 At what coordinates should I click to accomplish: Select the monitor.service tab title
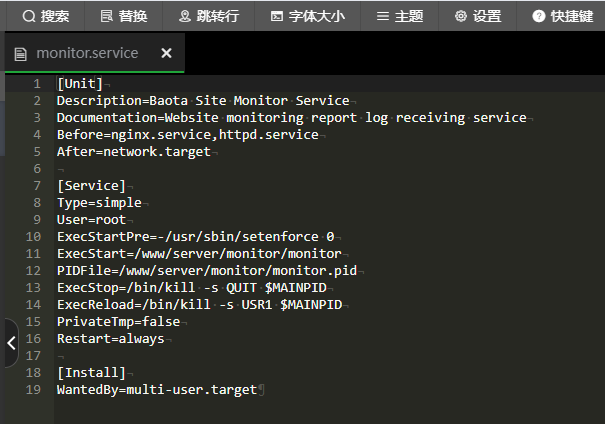pos(87,53)
